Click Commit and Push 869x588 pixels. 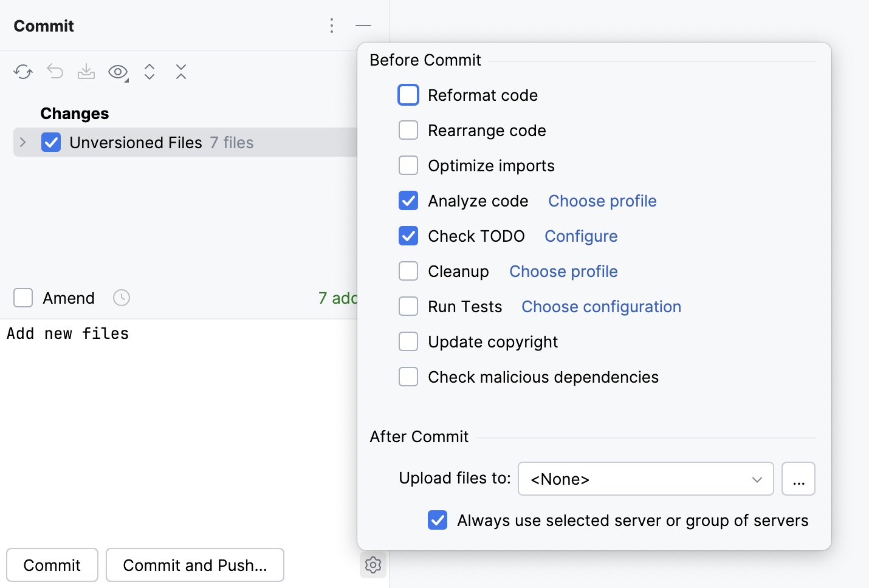[x=194, y=565]
